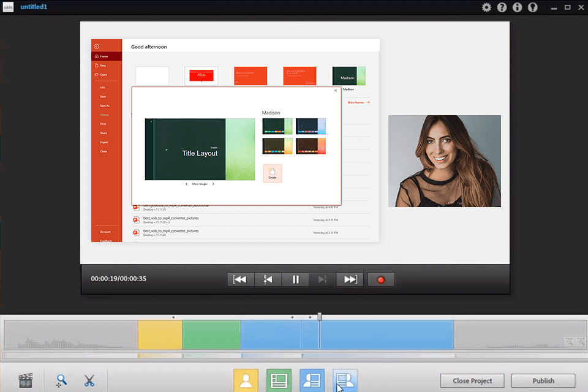
Task: Skip to the end of the recording
Action: (x=350, y=279)
